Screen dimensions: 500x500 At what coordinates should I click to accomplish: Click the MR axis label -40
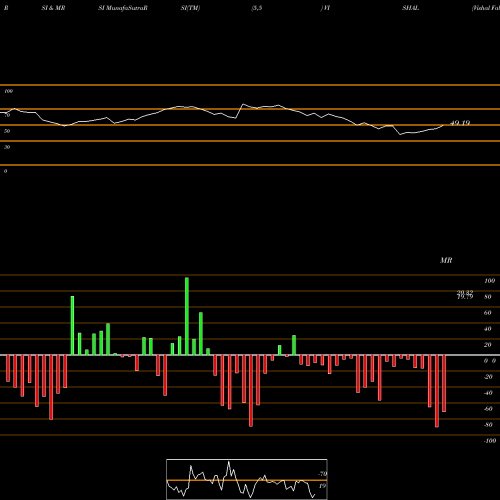488,393
